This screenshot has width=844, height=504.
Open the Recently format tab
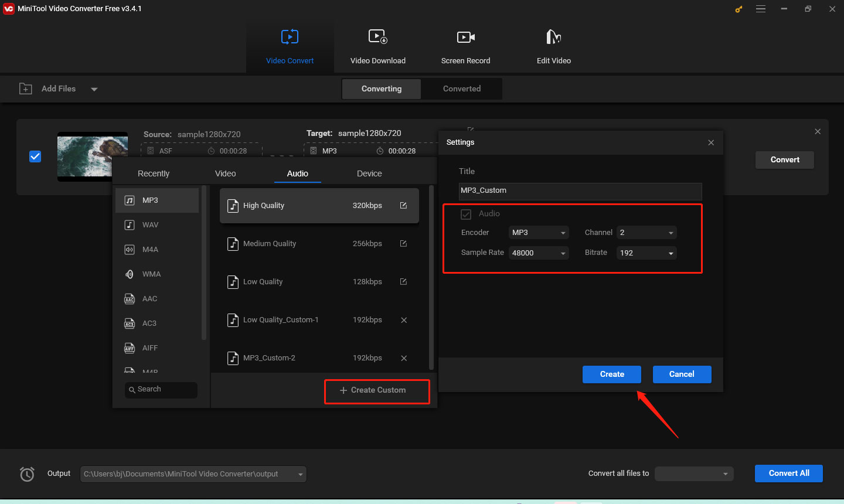154,173
